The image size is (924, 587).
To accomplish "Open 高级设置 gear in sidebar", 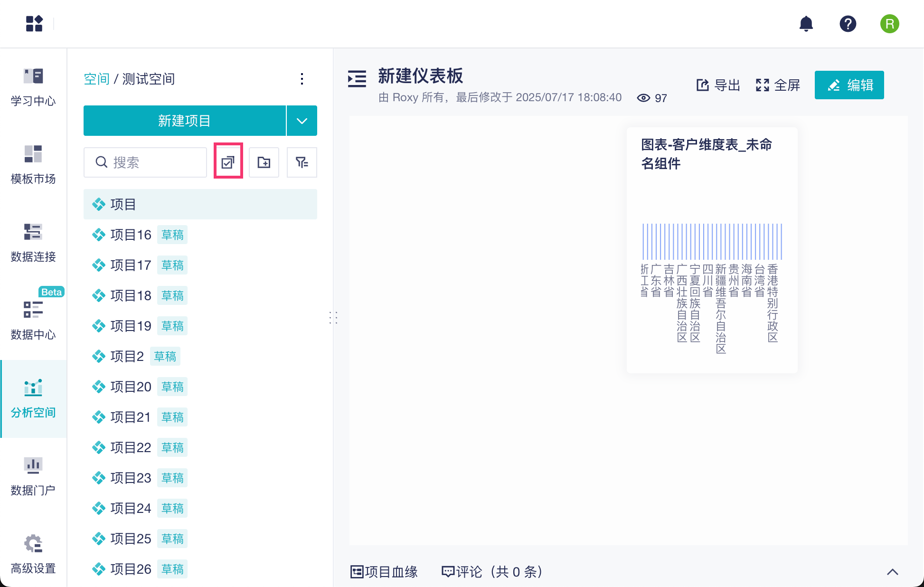I will coord(33,554).
